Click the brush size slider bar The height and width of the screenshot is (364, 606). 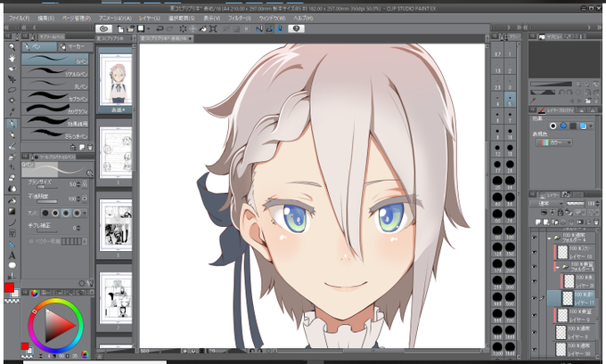(x=46, y=188)
